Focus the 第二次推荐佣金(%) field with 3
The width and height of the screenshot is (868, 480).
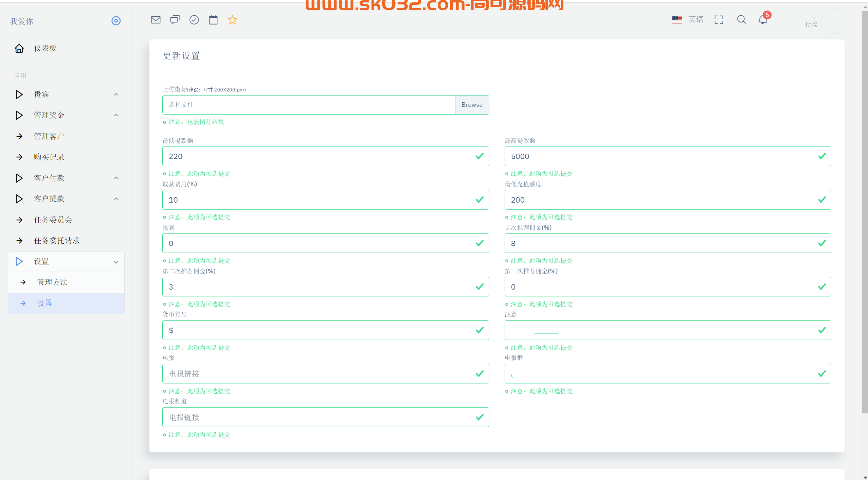(326, 287)
